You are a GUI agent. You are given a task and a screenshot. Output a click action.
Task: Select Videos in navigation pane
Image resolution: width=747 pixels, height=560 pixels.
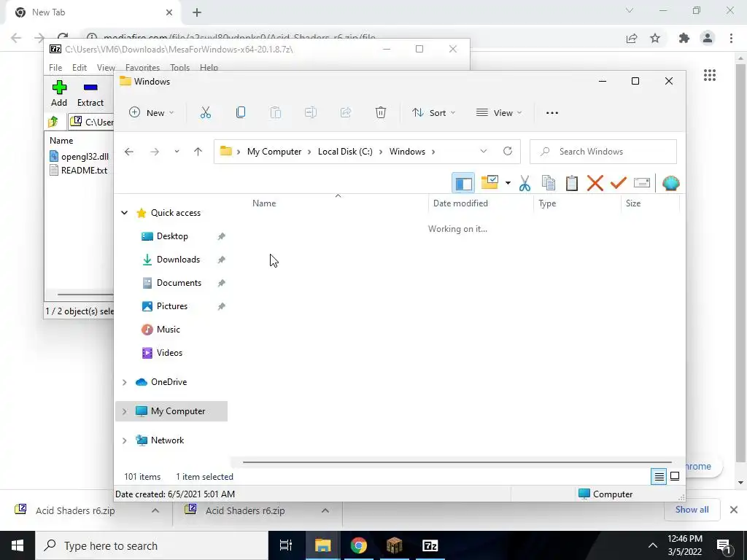coord(169,353)
